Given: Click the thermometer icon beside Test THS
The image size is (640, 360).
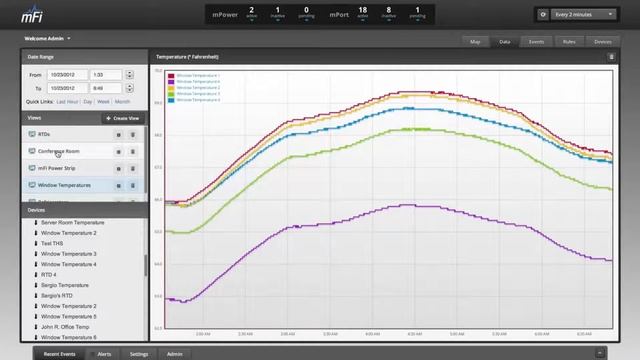Looking at the screenshot, I should [x=36, y=243].
